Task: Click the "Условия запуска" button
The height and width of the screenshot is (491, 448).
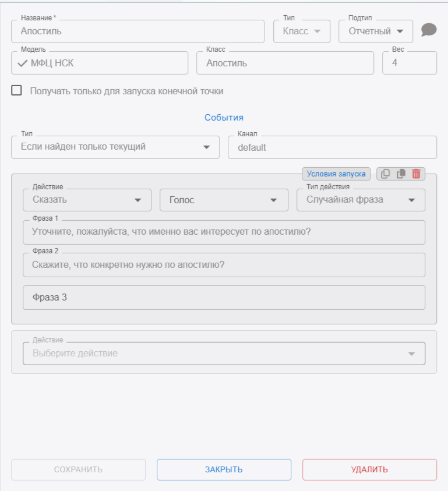Action: click(336, 174)
